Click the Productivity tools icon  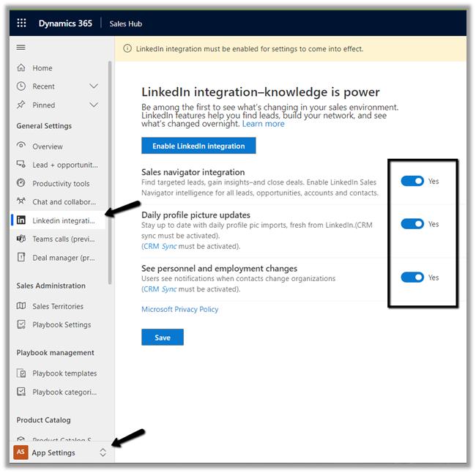point(21,183)
